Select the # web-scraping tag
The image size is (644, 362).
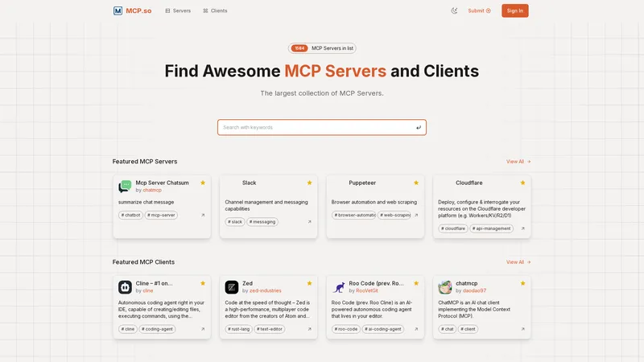pyautogui.click(x=394, y=215)
